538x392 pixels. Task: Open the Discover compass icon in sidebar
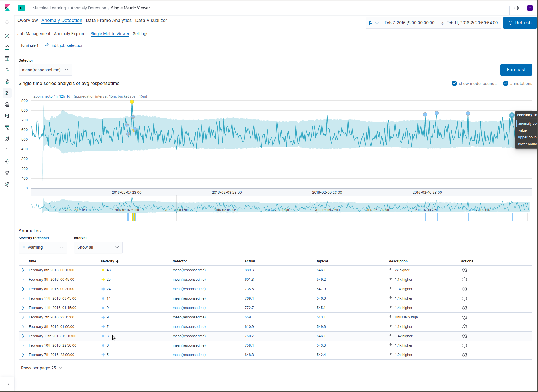point(7,36)
